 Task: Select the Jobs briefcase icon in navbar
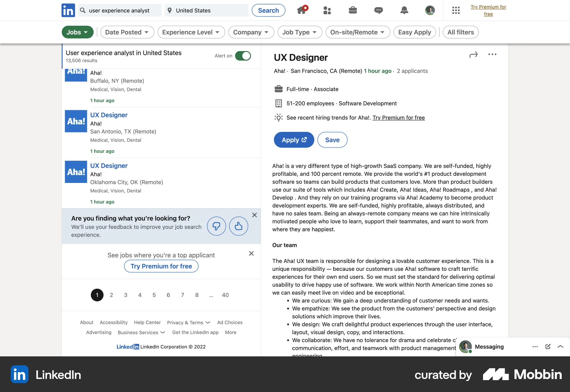coord(353,10)
